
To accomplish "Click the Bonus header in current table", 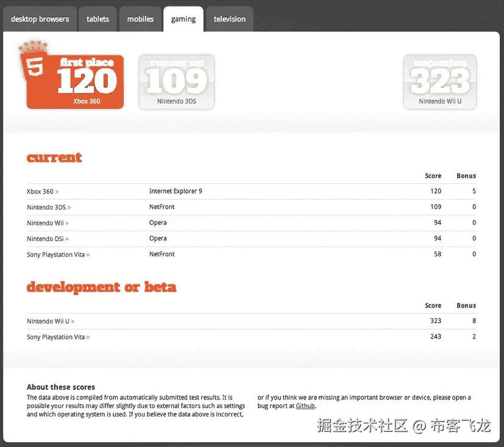I will (x=466, y=176).
